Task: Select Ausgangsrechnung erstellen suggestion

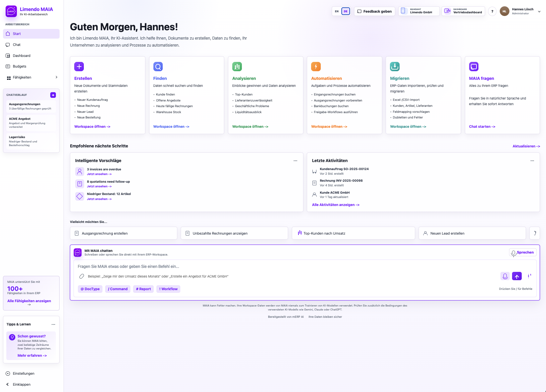Action: pos(123,233)
